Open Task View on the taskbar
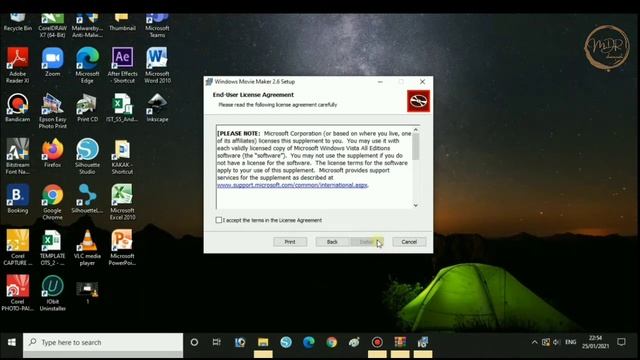The image size is (640, 360). pyautogui.click(x=217, y=342)
